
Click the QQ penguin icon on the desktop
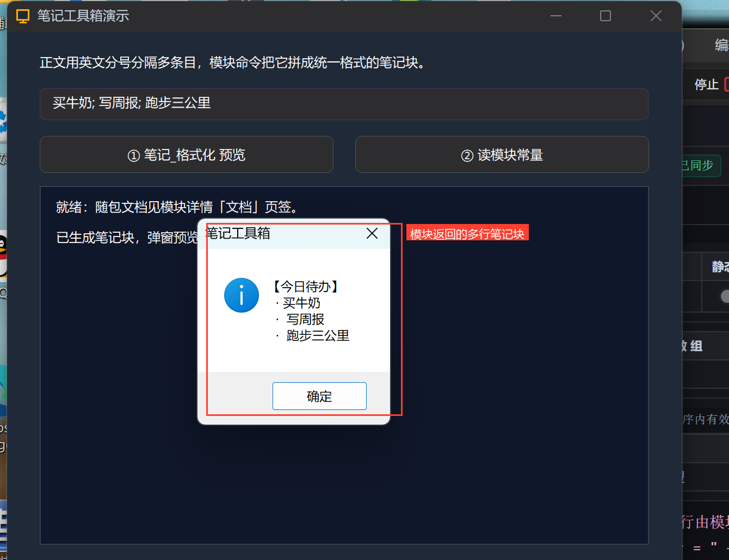(3, 256)
